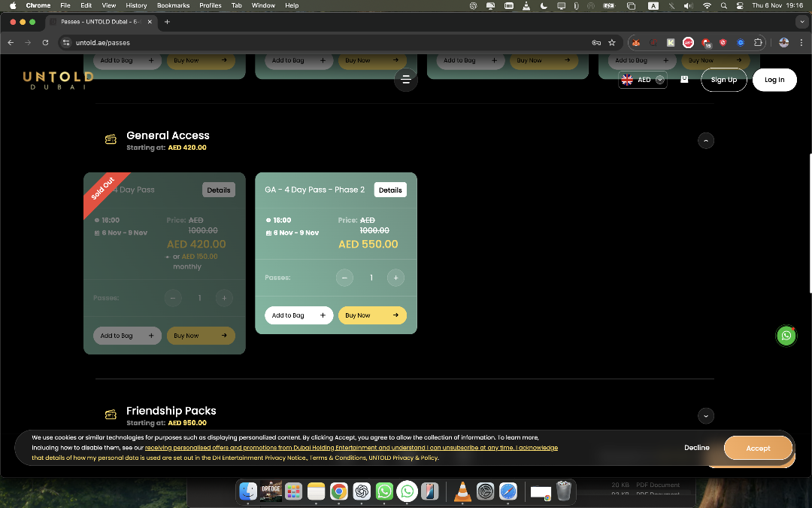Open the hamburger menu icon
This screenshot has width=812, height=508.
pyautogui.click(x=406, y=79)
